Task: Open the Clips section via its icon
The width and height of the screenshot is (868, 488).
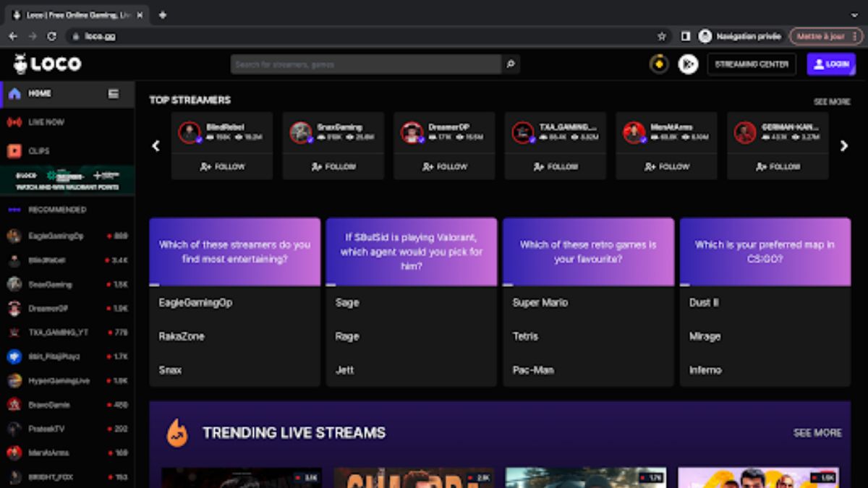Action: click(14, 150)
